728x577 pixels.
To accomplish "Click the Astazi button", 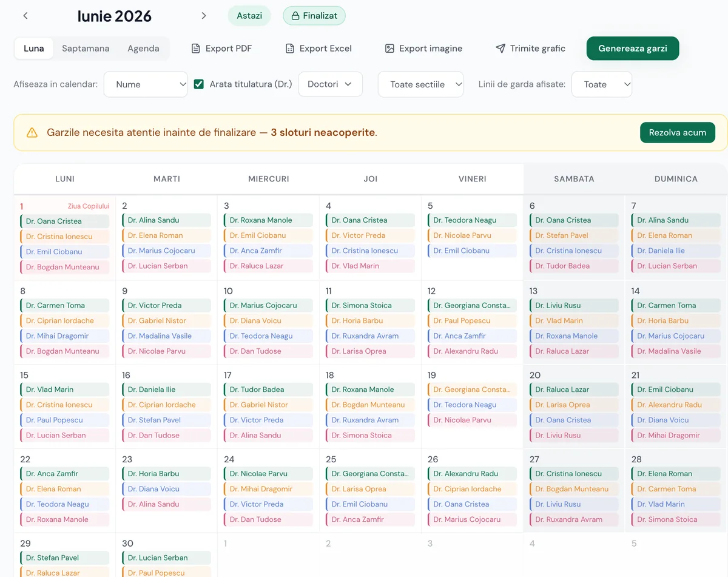I will point(249,16).
